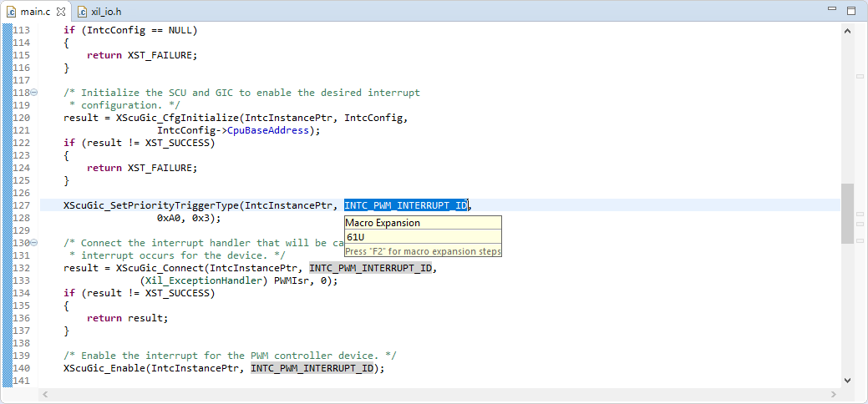Click INTC_PWM_INTERRUPT_ID on line 132
Screen dimensions: 868x404
coord(370,269)
